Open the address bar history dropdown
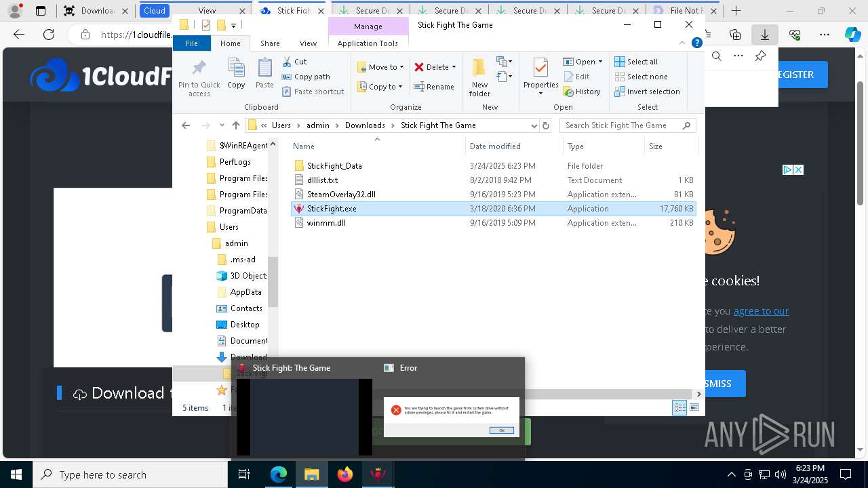868x488 pixels. [534, 125]
